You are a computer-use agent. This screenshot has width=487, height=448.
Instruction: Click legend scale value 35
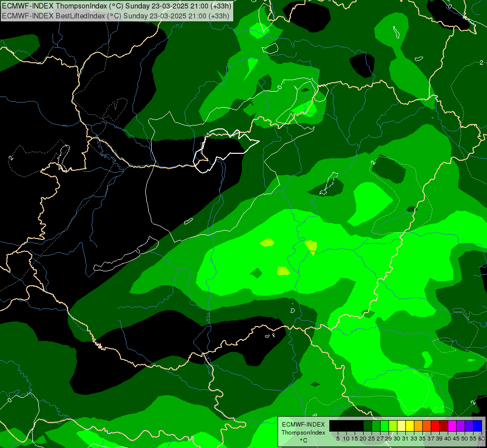pos(422,439)
